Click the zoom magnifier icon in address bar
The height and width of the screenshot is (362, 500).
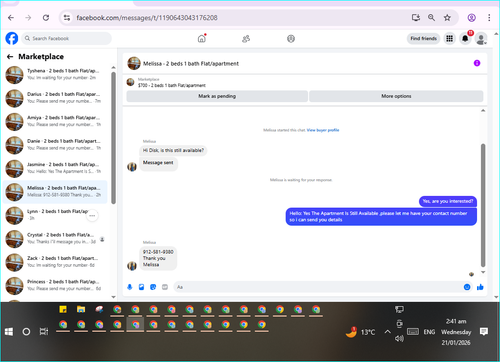(x=431, y=18)
